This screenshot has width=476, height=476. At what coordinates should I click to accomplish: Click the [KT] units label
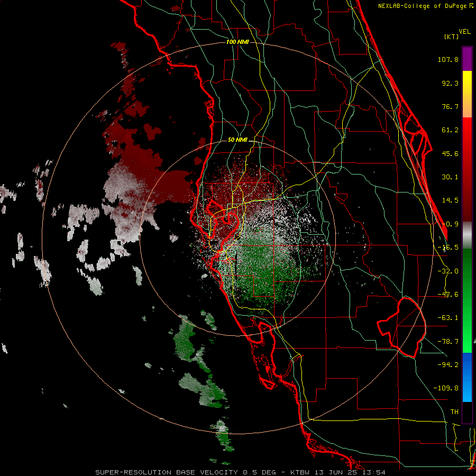coord(451,36)
